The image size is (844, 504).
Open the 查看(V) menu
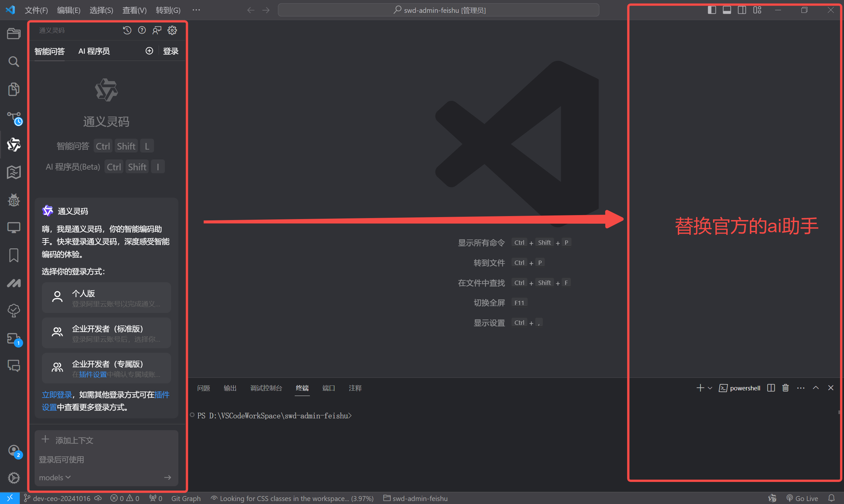pos(134,10)
